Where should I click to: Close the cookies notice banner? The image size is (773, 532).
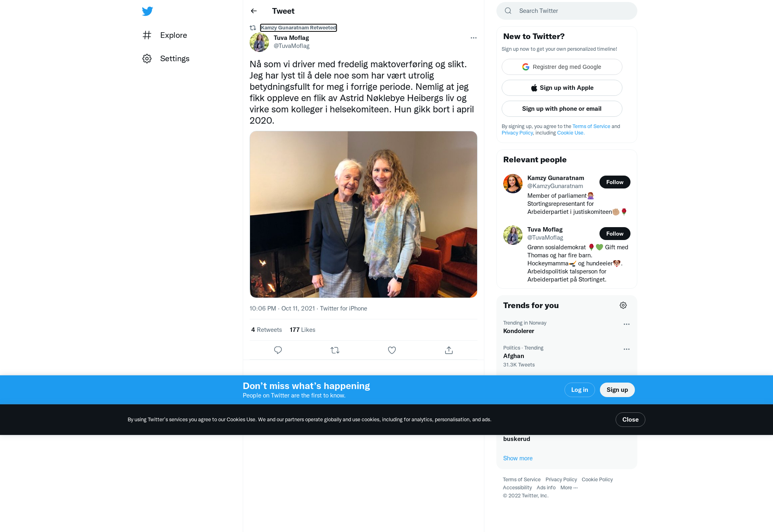point(630,420)
